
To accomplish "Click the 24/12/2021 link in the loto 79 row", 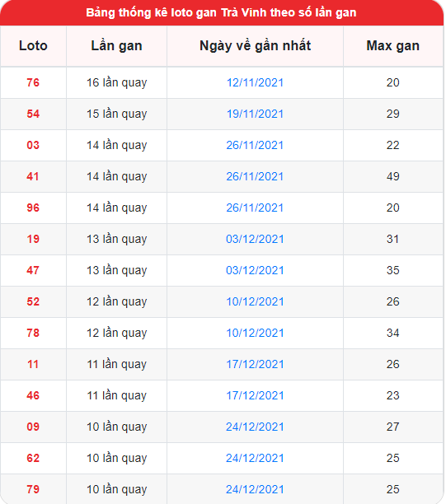I will click(x=255, y=489).
